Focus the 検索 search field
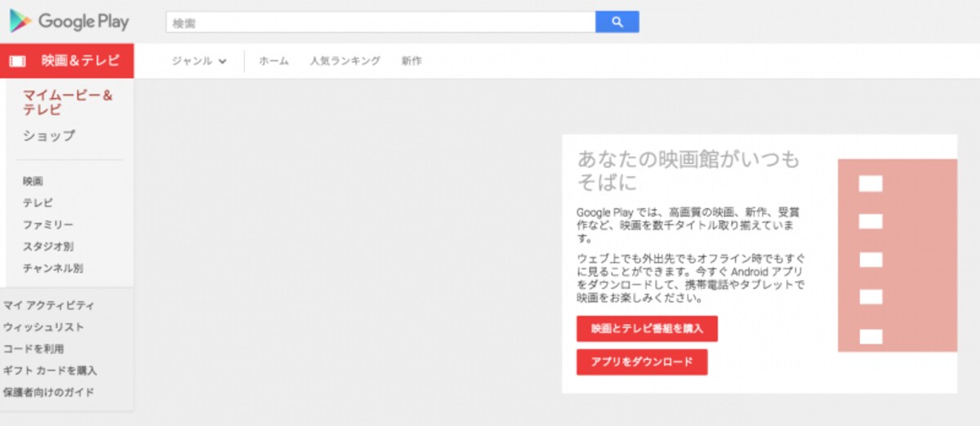Image resolution: width=980 pixels, height=426 pixels. coord(381,22)
